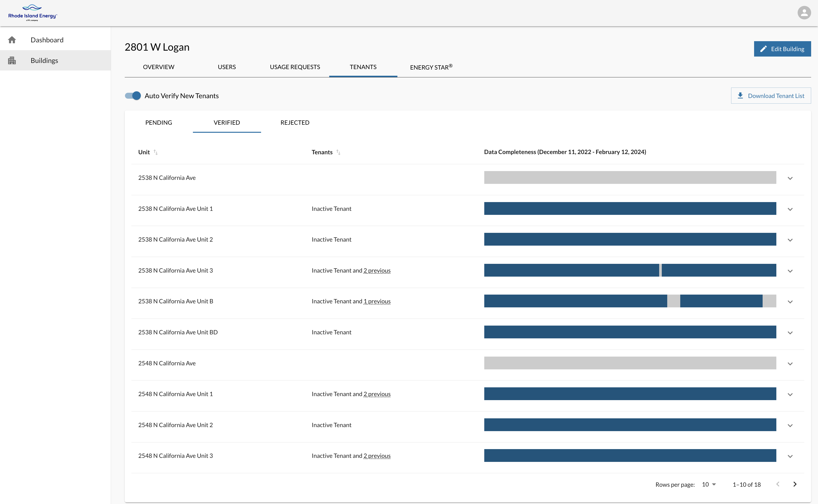Open the user account avatar icon
The width and height of the screenshot is (818, 504).
(x=804, y=13)
